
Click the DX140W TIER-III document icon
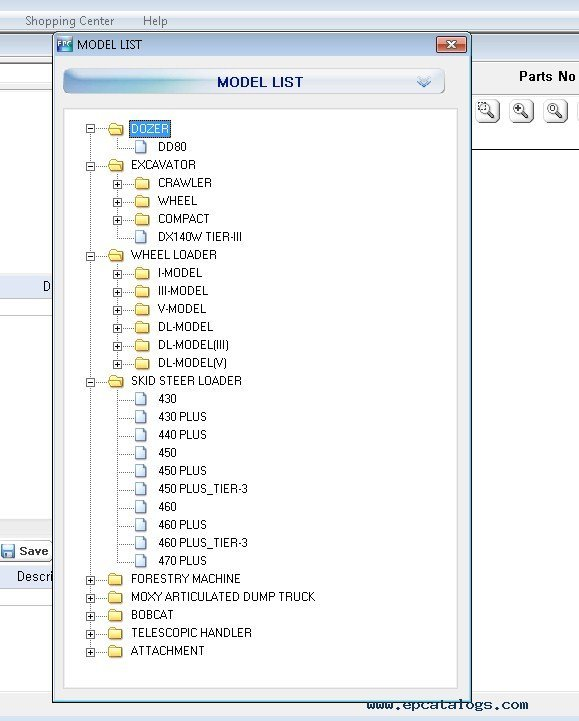tap(141, 237)
